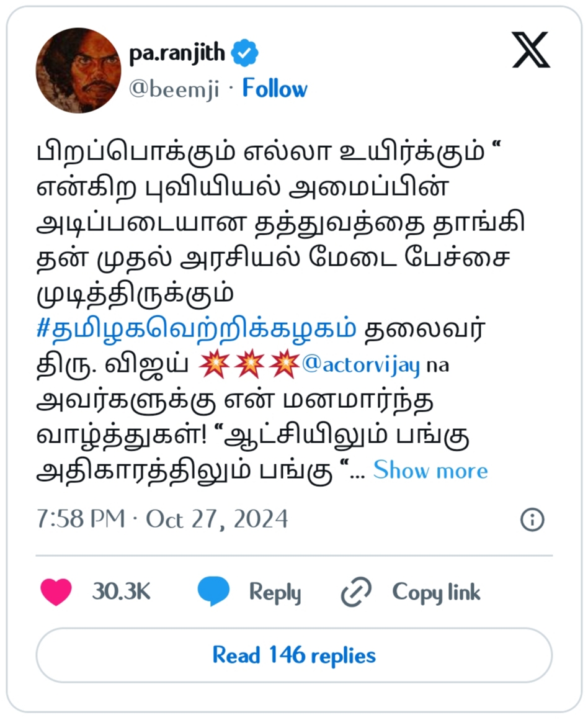Open Read 146 replies button
This screenshot has width=588, height=720.
click(x=294, y=655)
